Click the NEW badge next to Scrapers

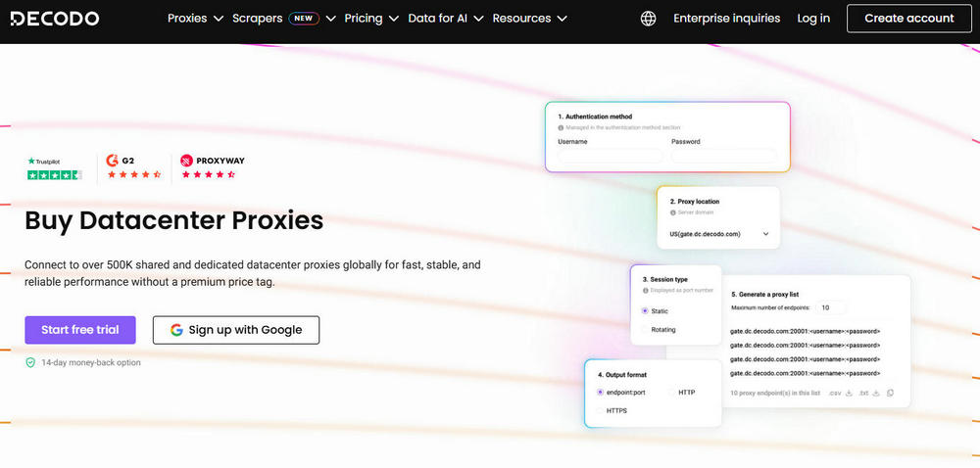304,19
